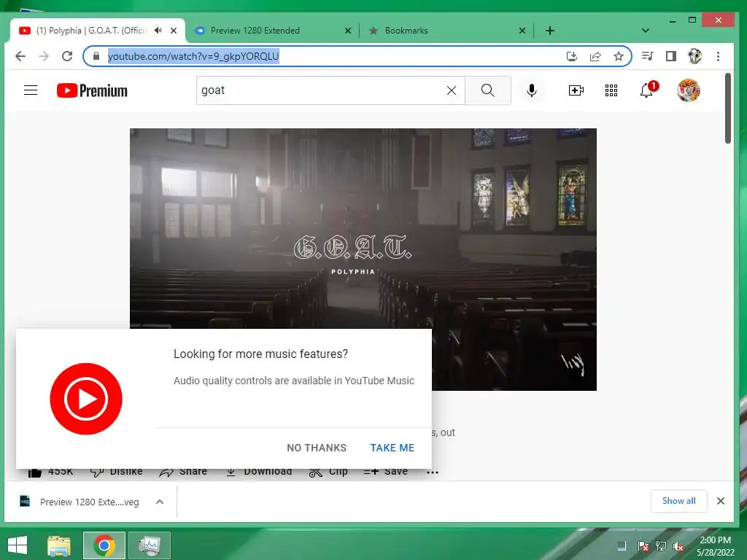
Task: Go back with the browser back arrow
Action: click(x=20, y=56)
